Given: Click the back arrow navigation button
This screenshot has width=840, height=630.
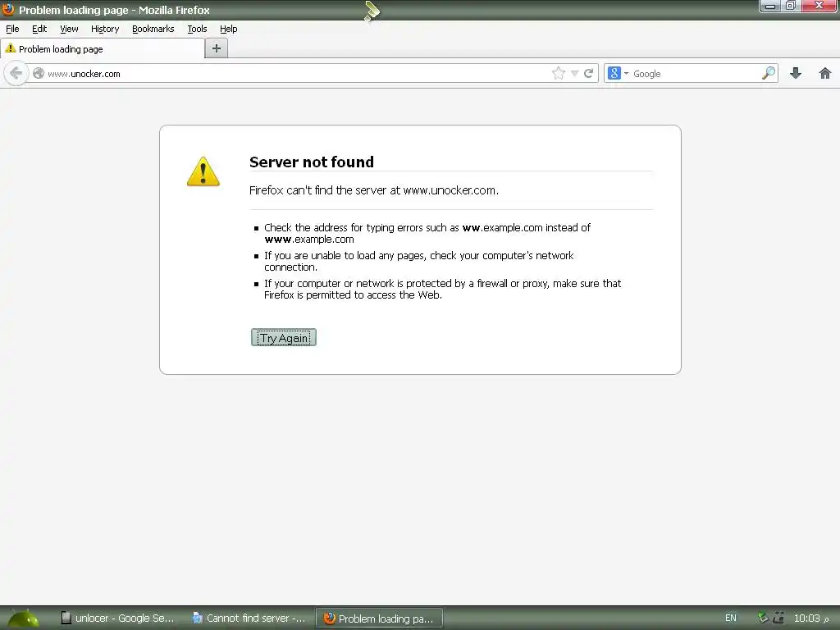Looking at the screenshot, I should (16, 73).
